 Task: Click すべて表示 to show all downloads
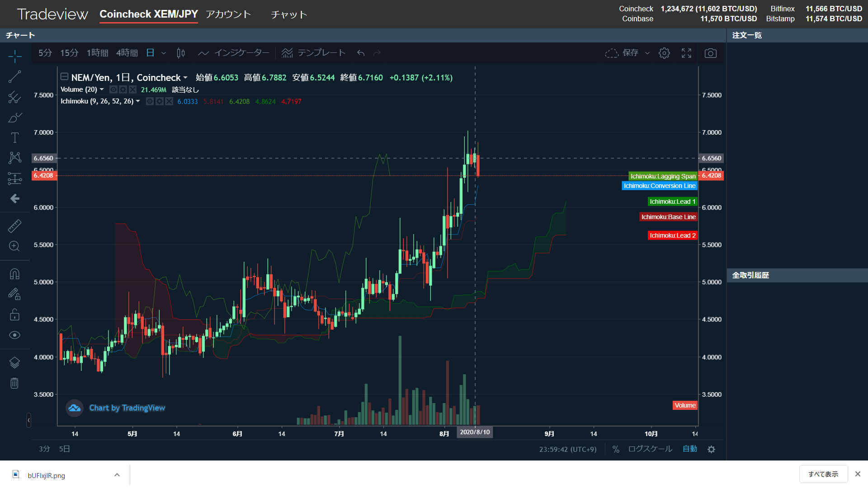tap(823, 474)
